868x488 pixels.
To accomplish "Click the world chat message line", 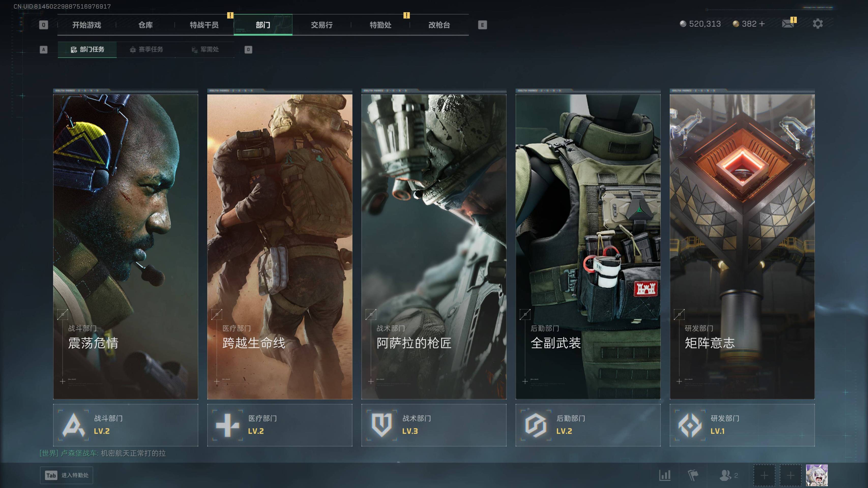I will [102, 453].
